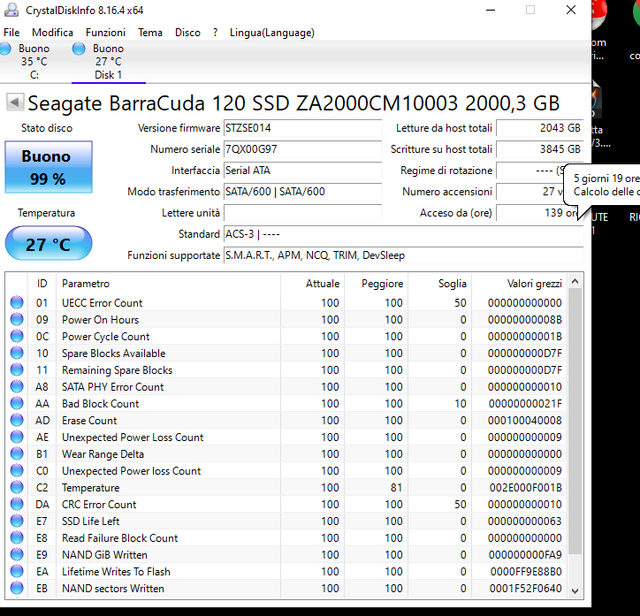Click status icon for Power On Hours
The width and height of the screenshot is (640, 616).
[17, 319]
